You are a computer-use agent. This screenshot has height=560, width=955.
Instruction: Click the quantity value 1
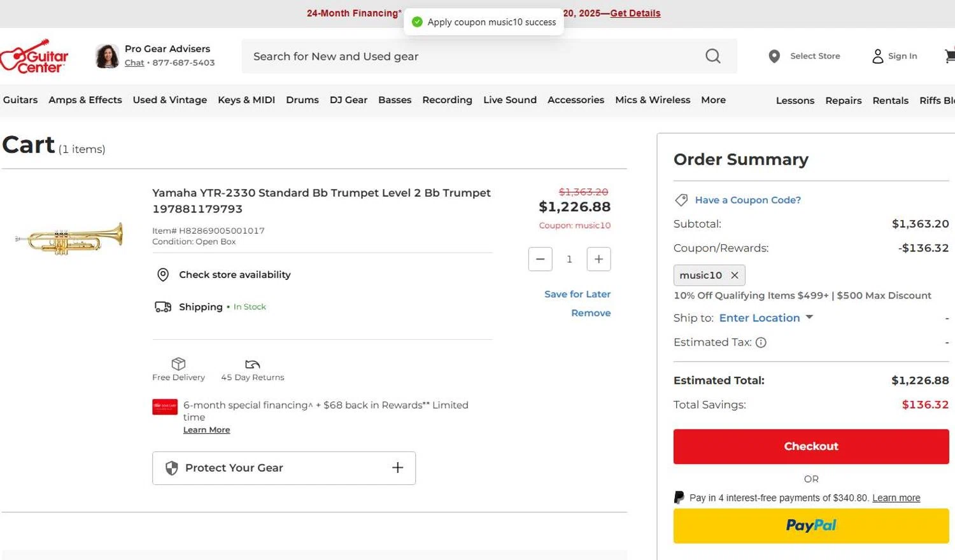click(569, 260)
